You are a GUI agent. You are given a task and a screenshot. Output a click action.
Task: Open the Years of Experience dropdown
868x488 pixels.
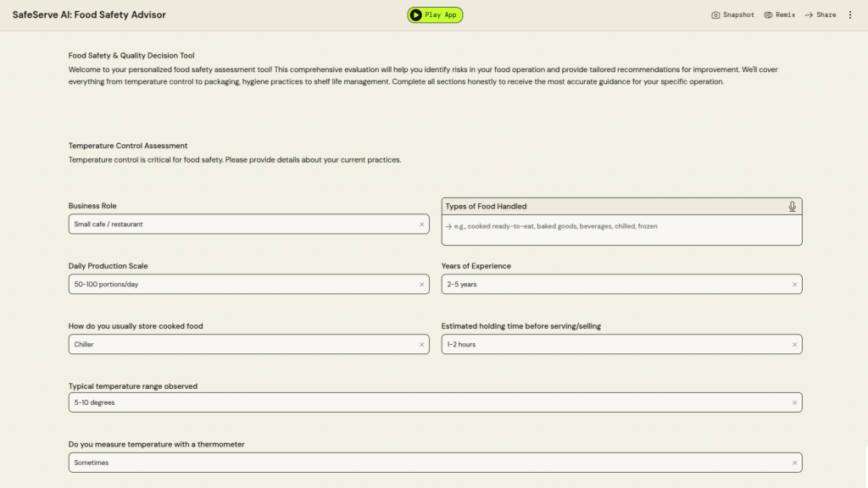coord(610,285)
